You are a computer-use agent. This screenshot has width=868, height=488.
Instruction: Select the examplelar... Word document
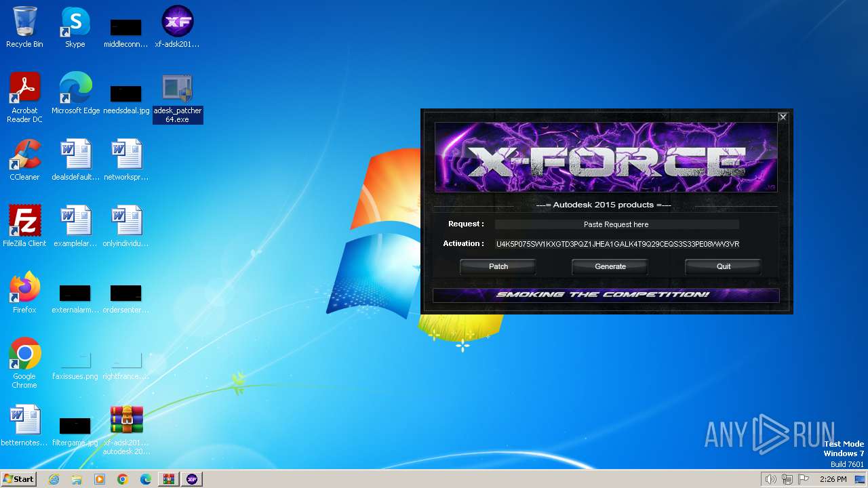pyautogui.click(x=75, y=226)
